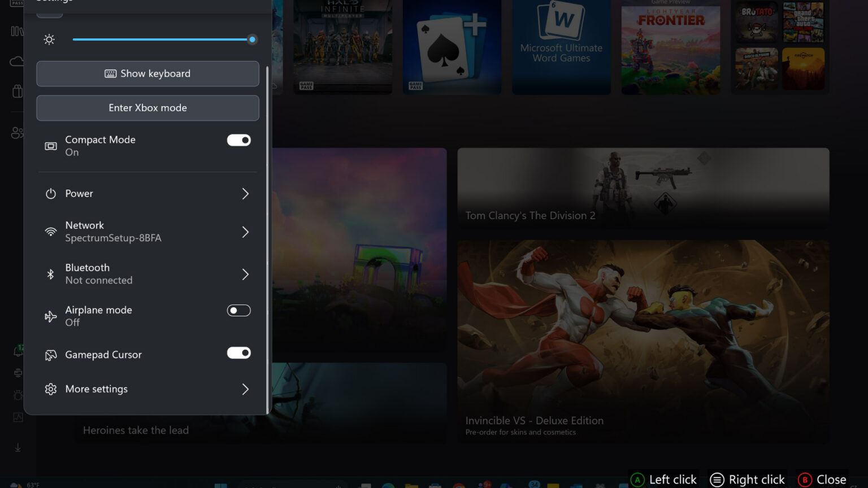Image resolution: width=868 pixels, height=488 pixels.
Task: Click the brightness sun icon
Action: tap(49, 40)
